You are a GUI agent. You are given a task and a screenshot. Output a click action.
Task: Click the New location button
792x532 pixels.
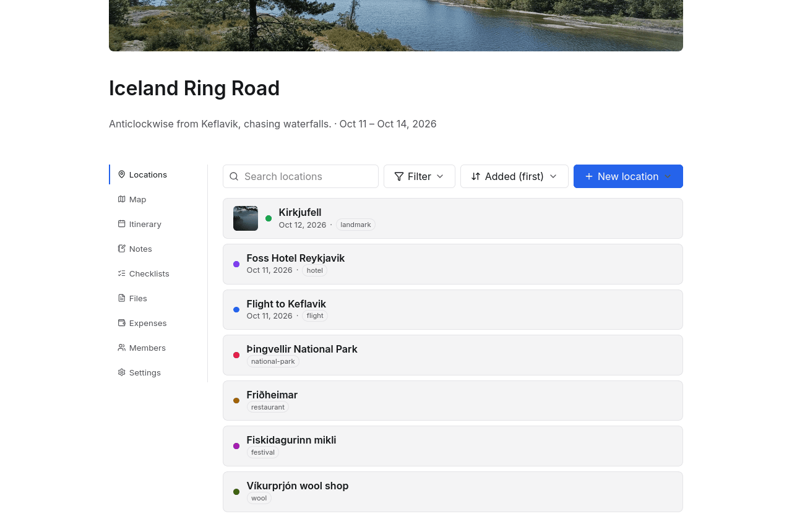(628, 176)
